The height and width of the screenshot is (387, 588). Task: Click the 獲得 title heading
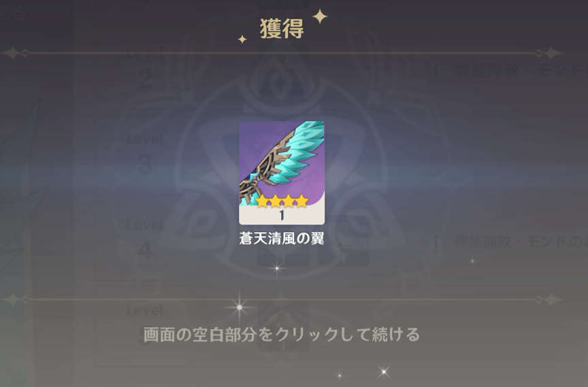[282, 29]
